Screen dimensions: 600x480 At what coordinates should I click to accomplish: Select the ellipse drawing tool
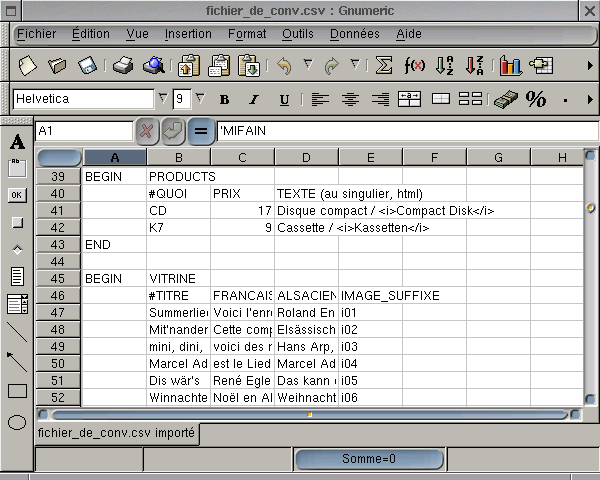17,422
